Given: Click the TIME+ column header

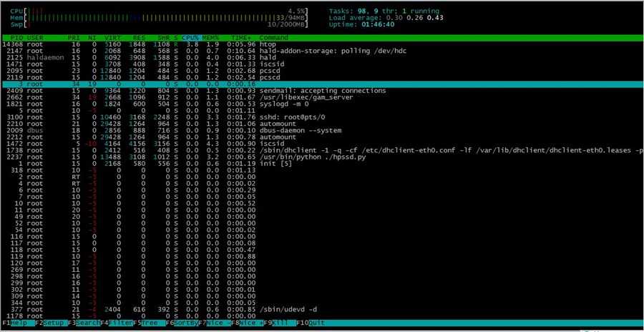Looking at the screenshot, I should pyautogui.click(x=243, y=38).
